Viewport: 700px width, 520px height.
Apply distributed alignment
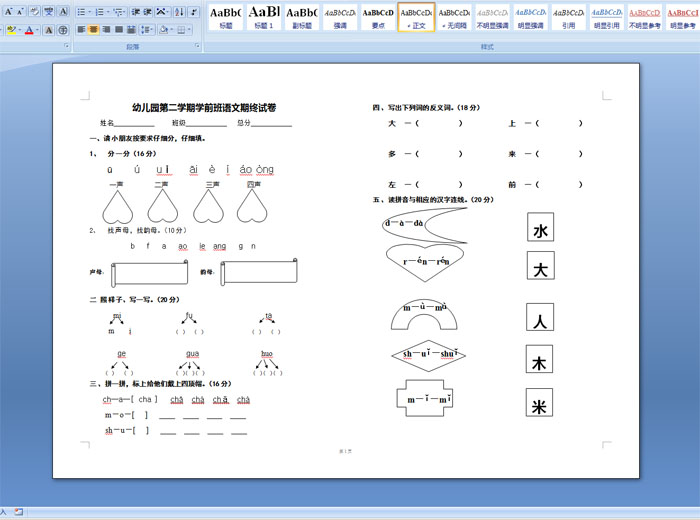(131, 30)
